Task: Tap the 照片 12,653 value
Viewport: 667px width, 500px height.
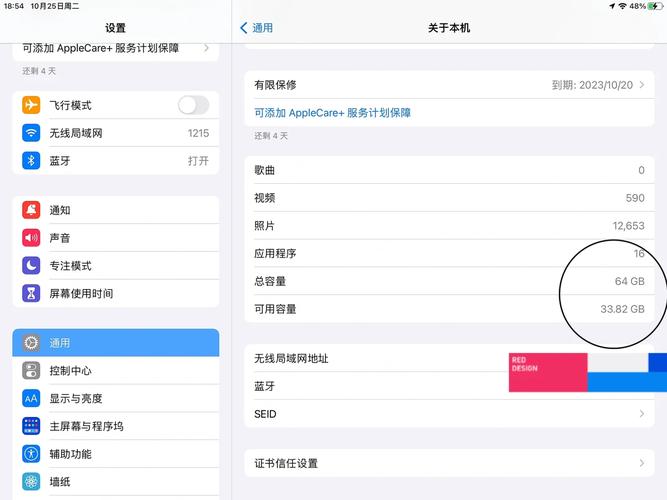Action: tap(628, 226)
